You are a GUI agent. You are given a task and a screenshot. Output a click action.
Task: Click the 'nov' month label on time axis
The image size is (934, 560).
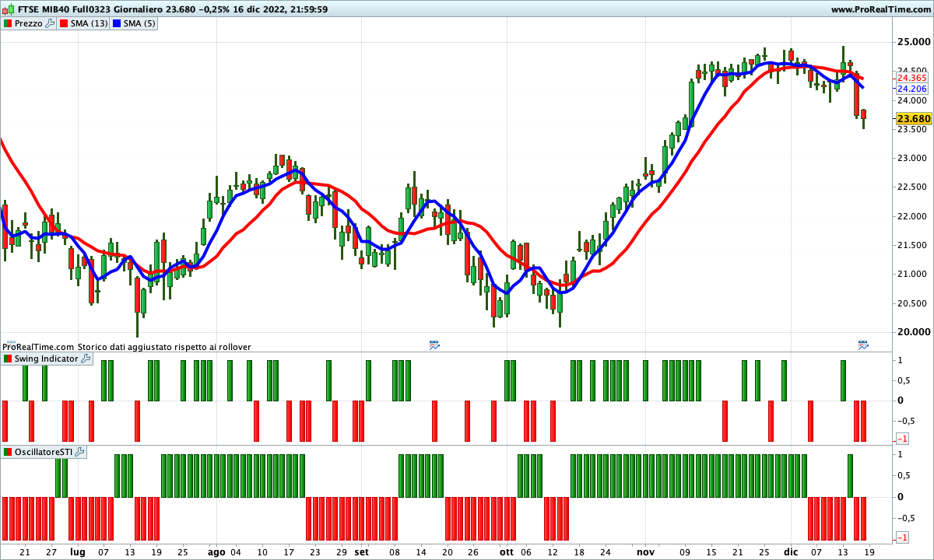tap(646, 552)
